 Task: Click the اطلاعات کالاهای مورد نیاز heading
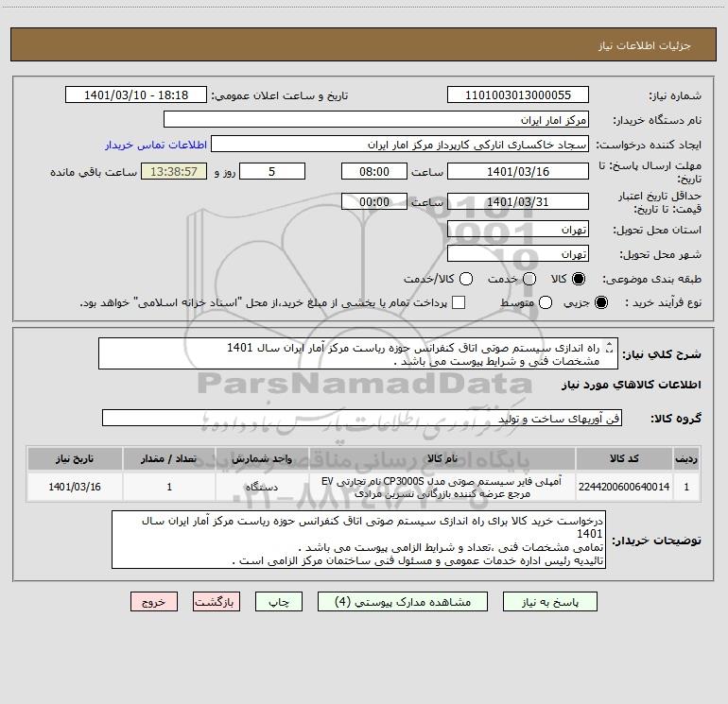(x=632, y=385)
